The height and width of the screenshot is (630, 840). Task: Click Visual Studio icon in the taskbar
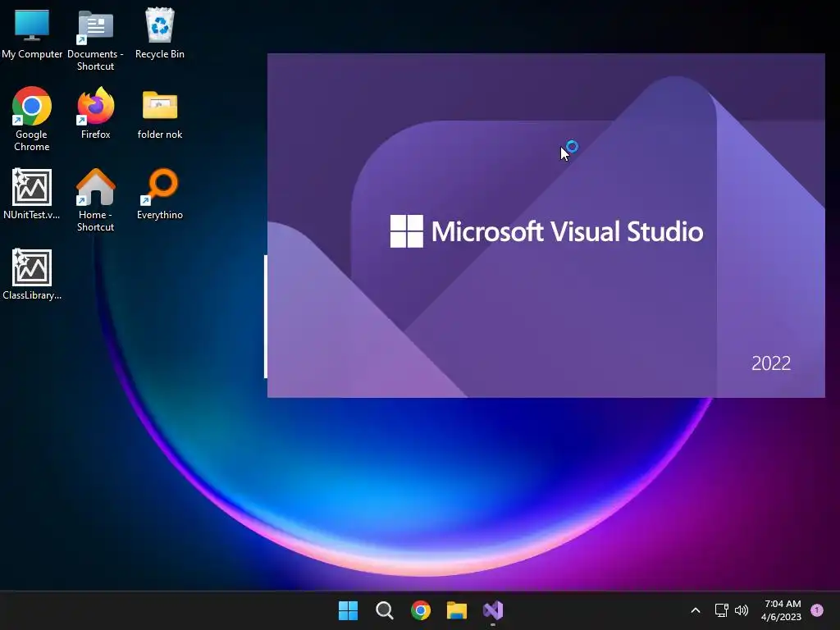coord(493,610)
